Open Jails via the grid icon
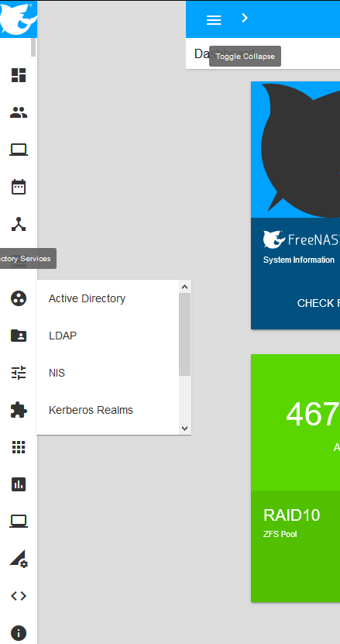Screen dimensions: 340x644 [x=19, y=447]
